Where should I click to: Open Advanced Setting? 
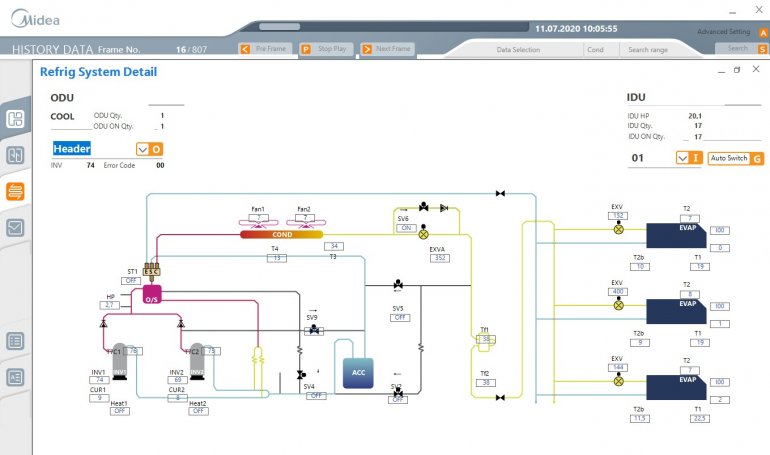point(732,32)
